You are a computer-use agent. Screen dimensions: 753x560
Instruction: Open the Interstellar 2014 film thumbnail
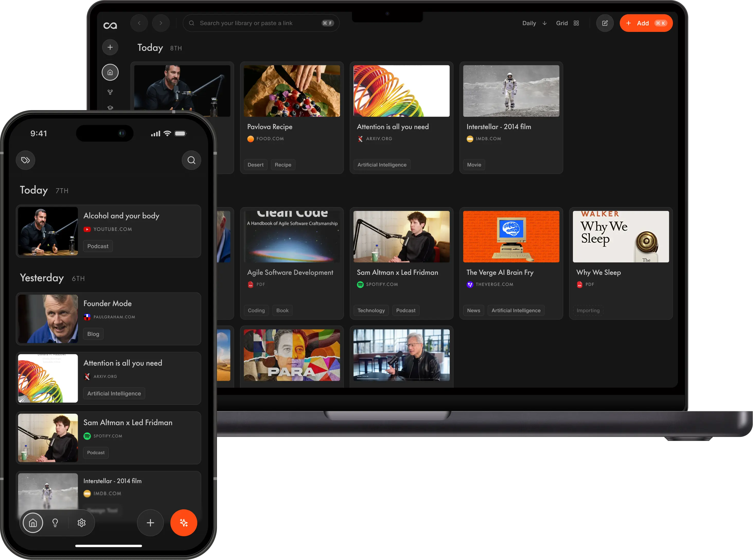[511, 91]
